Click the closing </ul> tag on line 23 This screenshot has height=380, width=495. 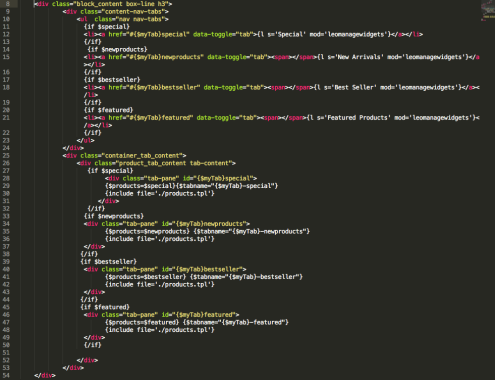point(86,140)
